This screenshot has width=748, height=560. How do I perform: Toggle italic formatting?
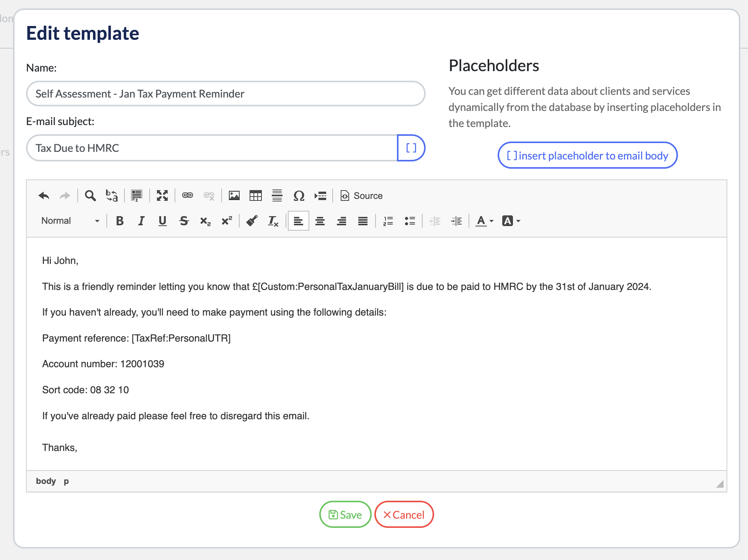pyautogui.click(x=141, y=221)
